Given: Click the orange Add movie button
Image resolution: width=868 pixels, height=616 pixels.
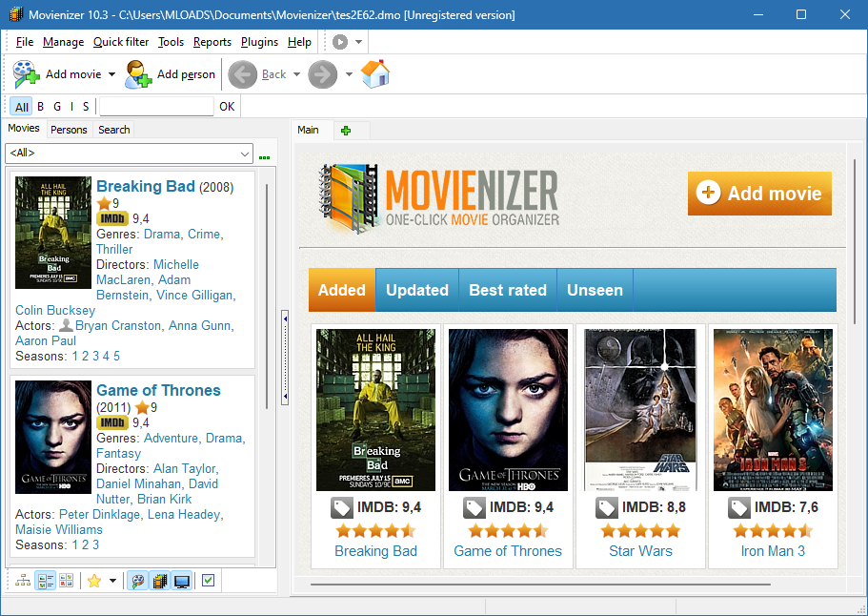Looking at the screenshot, I should pyautogui.click(x=759, y=194).
